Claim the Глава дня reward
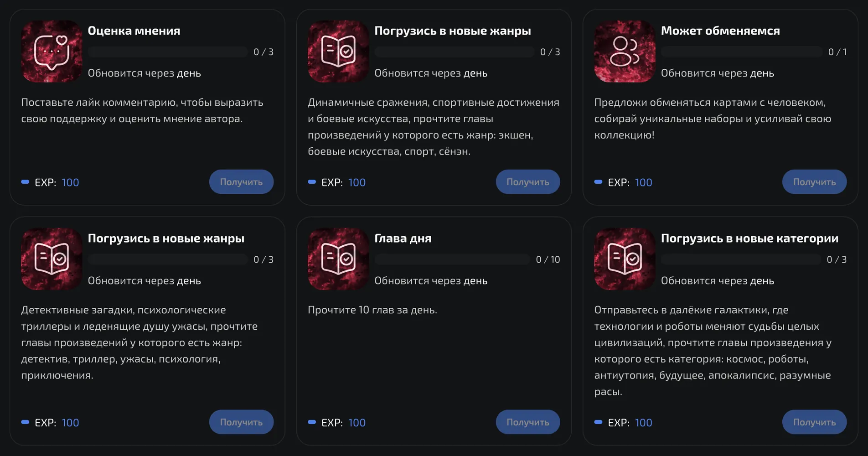The height and width of the screenshot is (456, 868). [528, 422]
